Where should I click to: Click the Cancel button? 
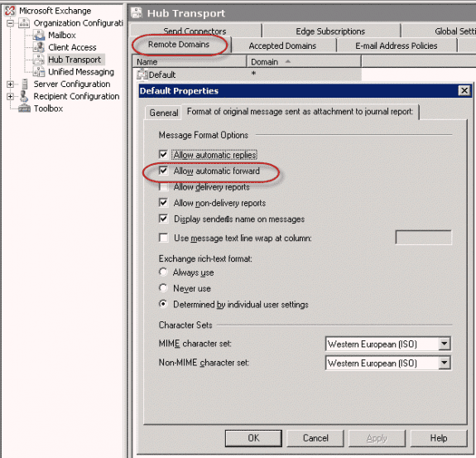coord(315,438)
